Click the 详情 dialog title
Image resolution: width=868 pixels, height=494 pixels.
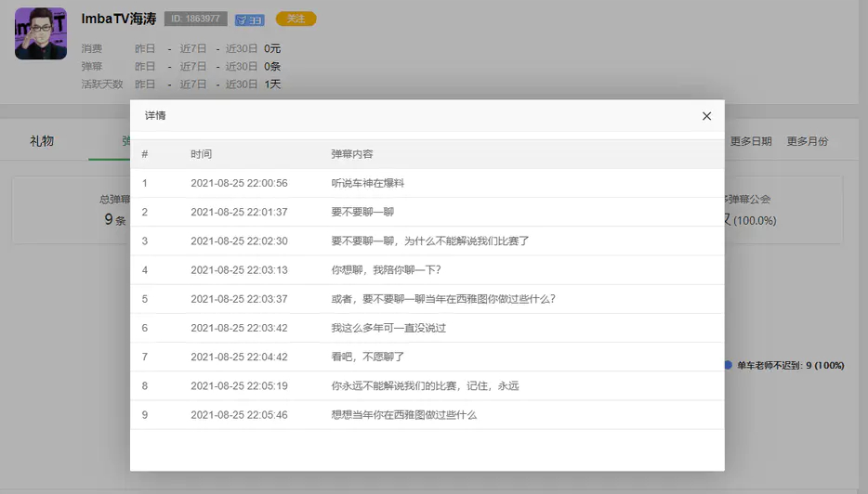click(x=155, y=116)
